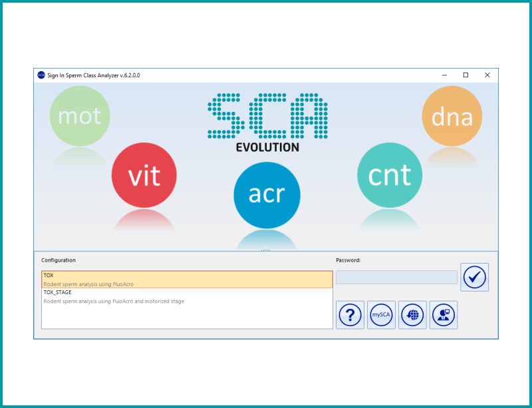The image size is (532, 408).
Task: Click the globe download update button
Action: coord(412,315)
